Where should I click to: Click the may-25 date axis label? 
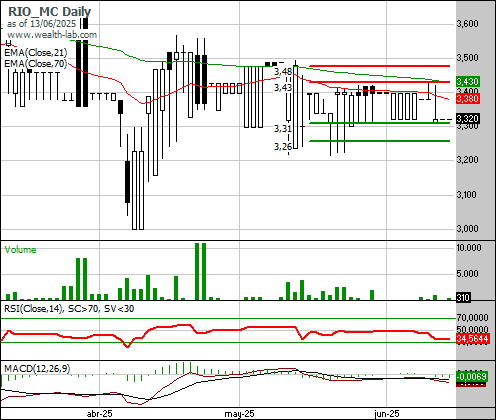tap(239, 414)
